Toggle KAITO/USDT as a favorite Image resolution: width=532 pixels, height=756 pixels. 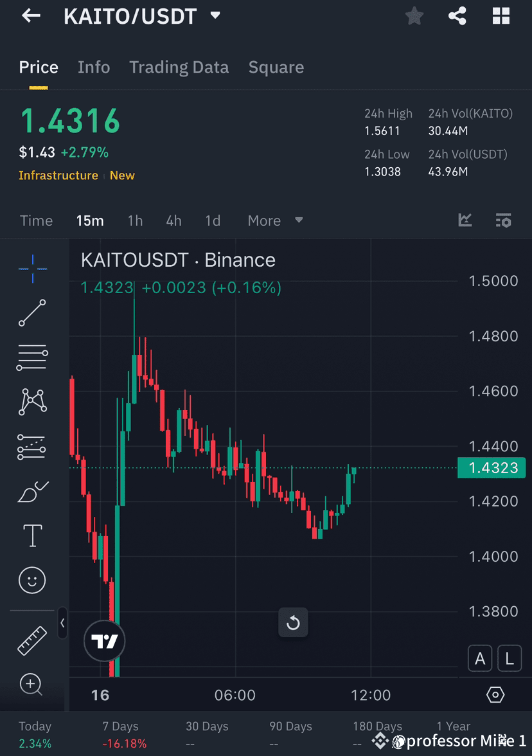[x=414, y=16]
